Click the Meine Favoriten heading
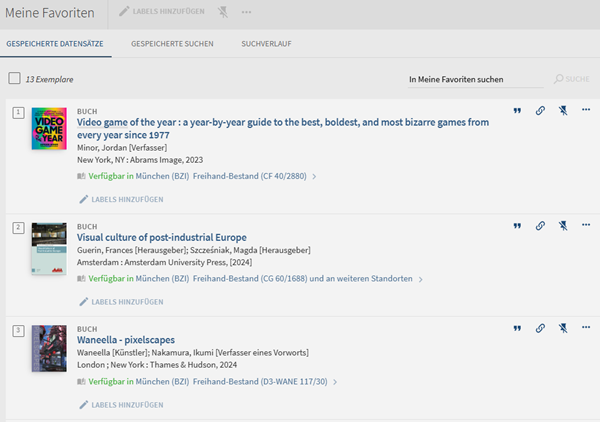600x422 pixels. tap(50, 13)
